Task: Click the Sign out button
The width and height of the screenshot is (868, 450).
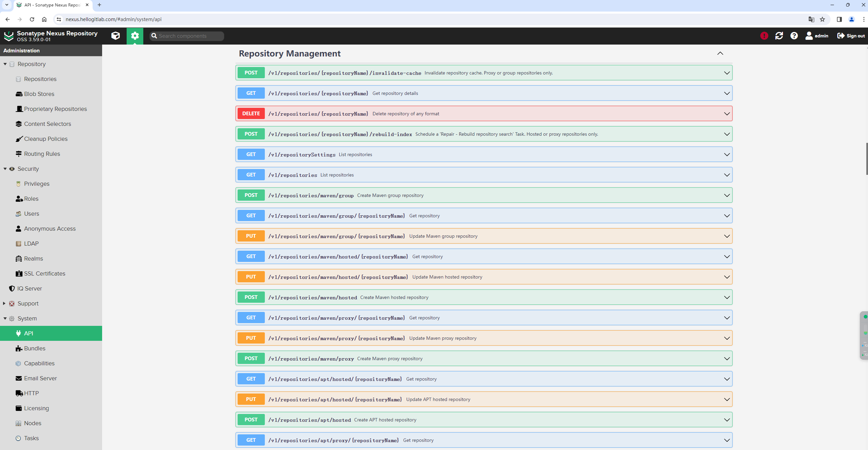Action: click(x=851, y=36)
